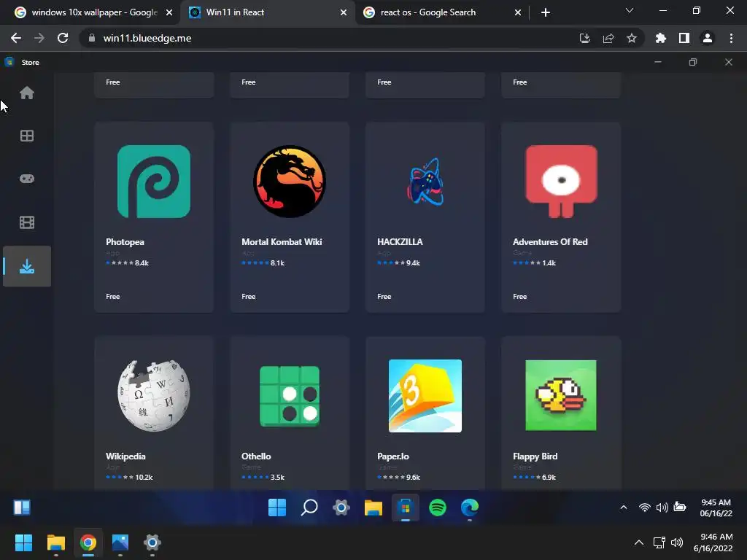The image size is (747, 560).
Task: Click the Wikipedia app title
Action: click(125, 456)
